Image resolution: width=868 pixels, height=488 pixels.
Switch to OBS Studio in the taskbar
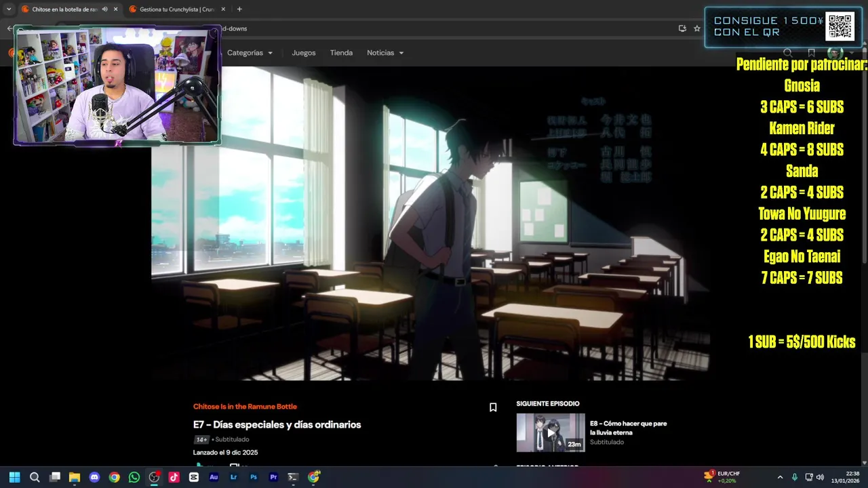154,477
